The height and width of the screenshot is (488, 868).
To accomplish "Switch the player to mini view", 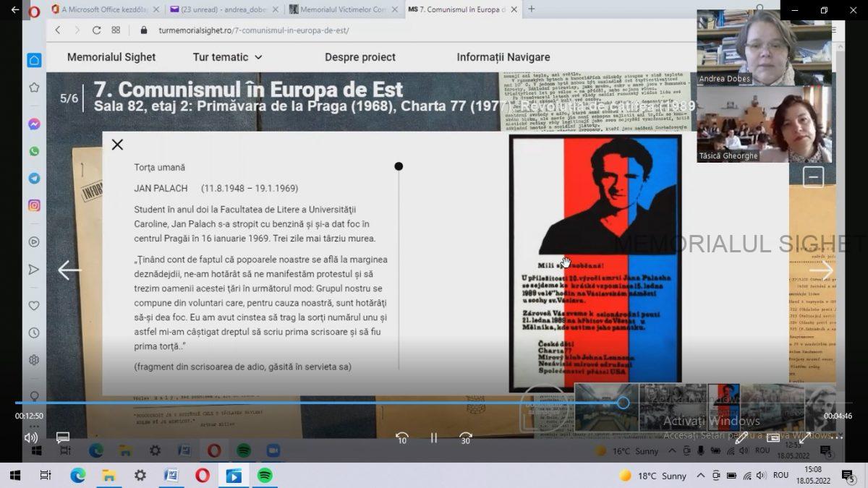I will tap(773, 437).
